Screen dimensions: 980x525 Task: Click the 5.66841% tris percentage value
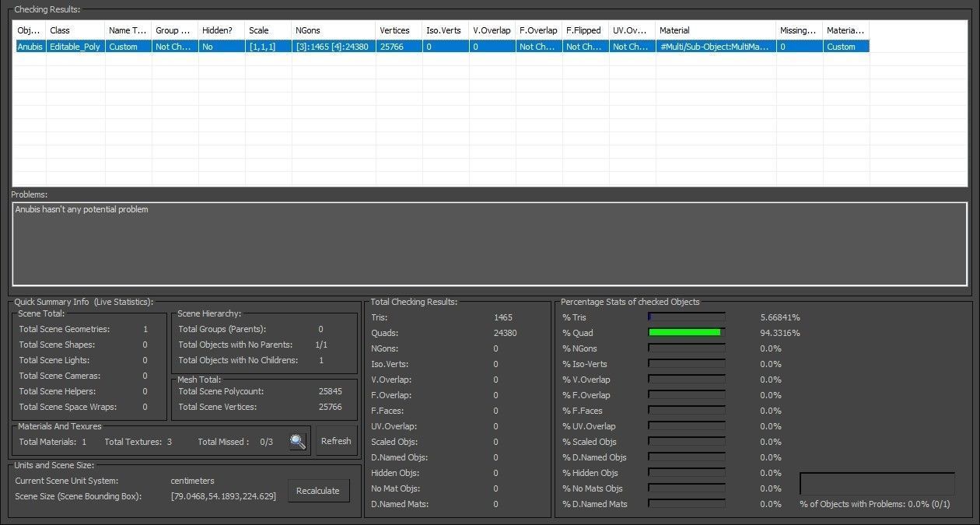[x=780, y=317]
